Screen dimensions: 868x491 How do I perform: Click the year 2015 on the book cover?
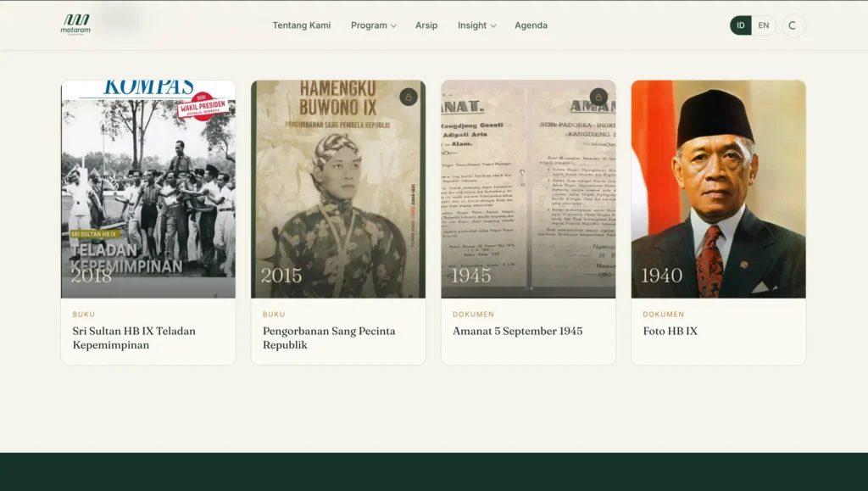pos(281,275)
